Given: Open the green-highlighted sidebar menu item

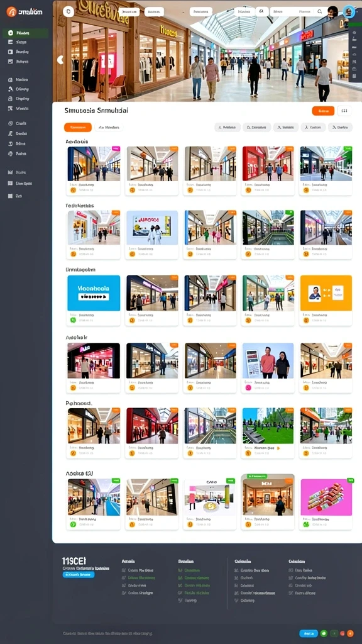Looking at the screenshot, I should pos(25,33).
